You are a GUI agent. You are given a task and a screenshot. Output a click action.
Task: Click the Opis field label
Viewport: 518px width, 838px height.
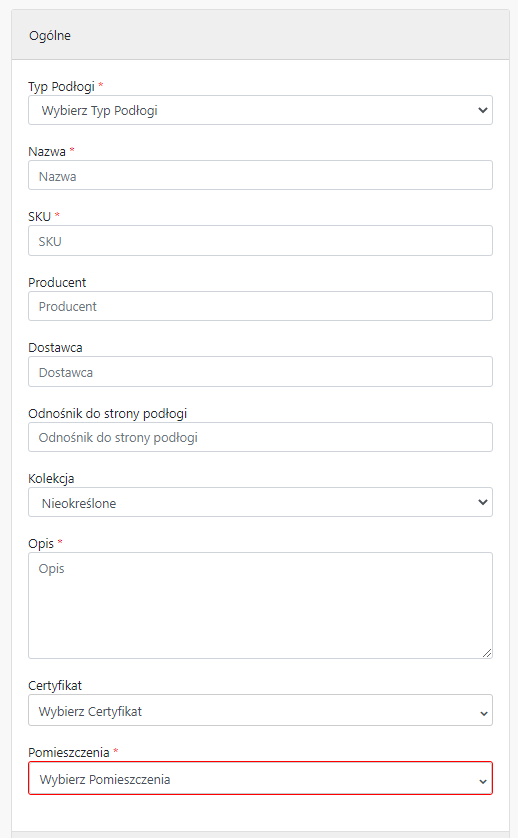[x=41, y=544]
